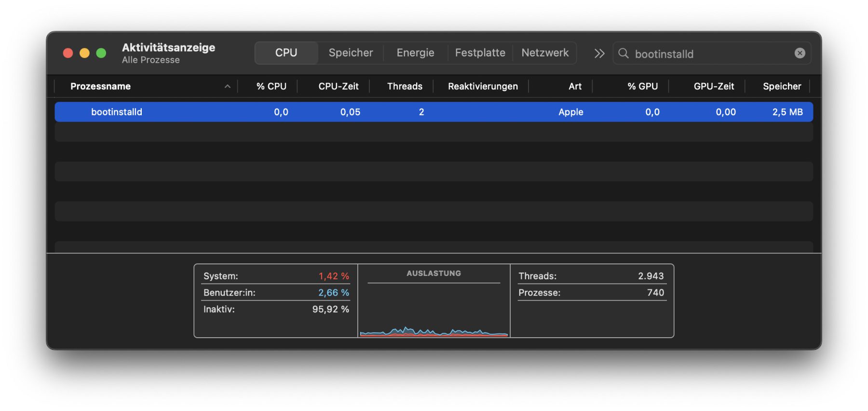Open the Festplatte tab
This screenshot has width=868, height=411.
tap(480, 53)
